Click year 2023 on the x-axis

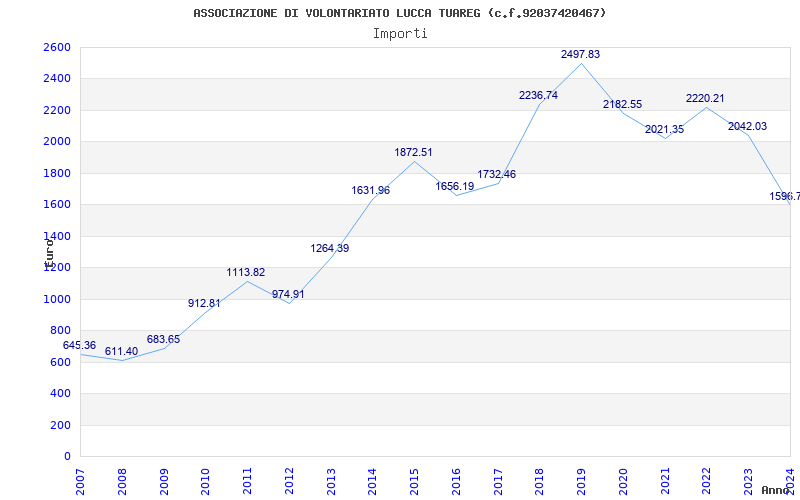[x=749, y=482]
